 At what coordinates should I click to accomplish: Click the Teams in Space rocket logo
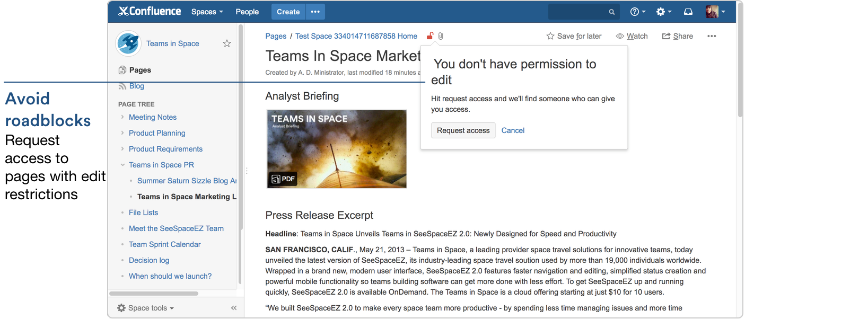tap(128, 43)
